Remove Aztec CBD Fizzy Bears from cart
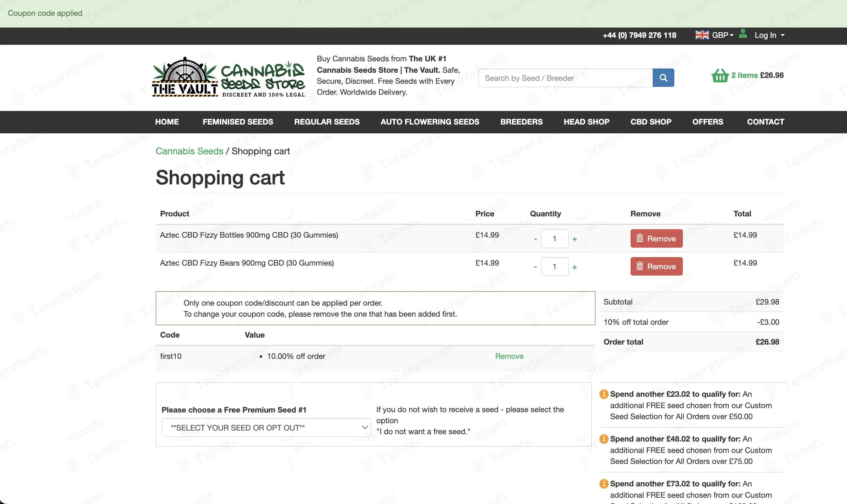The height and width of the screenshot is (504, 847). coord(656,266)
